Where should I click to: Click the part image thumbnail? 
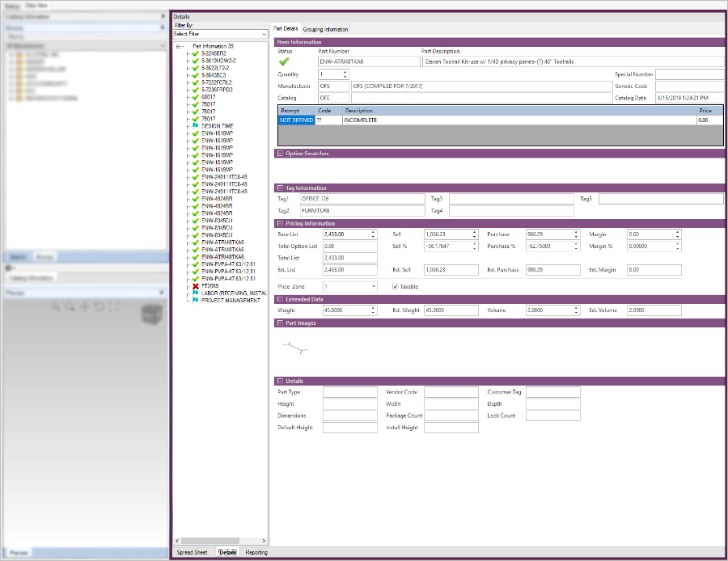295,348
